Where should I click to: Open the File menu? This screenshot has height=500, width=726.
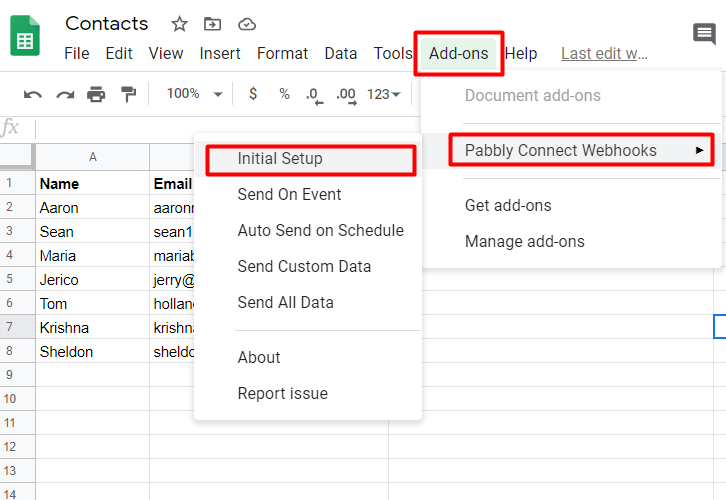pos(76,54)
